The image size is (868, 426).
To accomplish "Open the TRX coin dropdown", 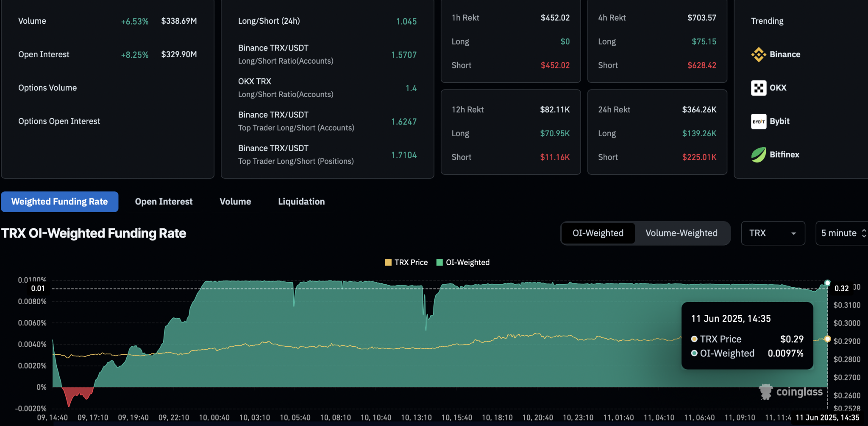I will [773, 233].
